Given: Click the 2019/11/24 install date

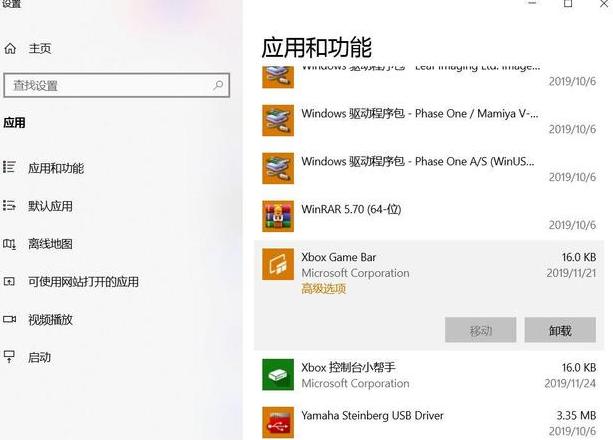Looking at the screenshot, I should coord(570,383).
